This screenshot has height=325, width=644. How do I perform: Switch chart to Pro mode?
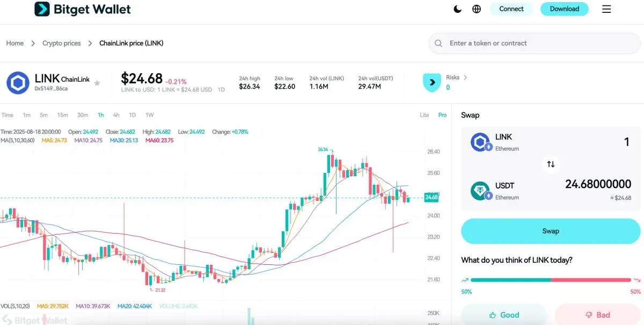(x=442, y=114)
